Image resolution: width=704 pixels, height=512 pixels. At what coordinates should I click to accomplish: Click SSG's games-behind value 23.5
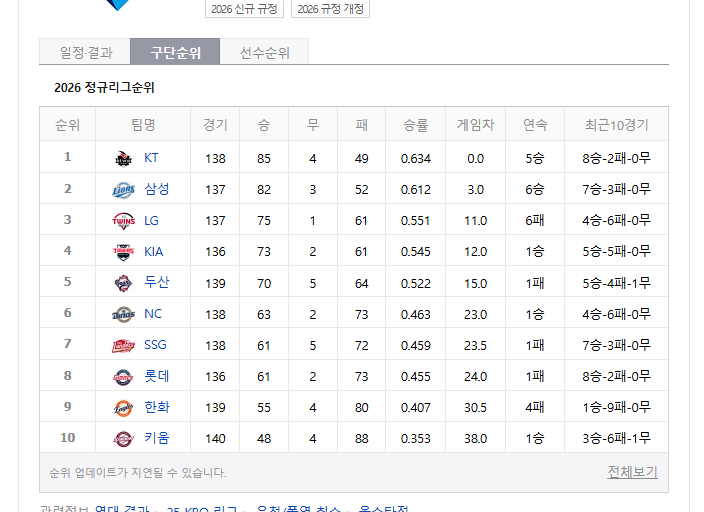475,345
